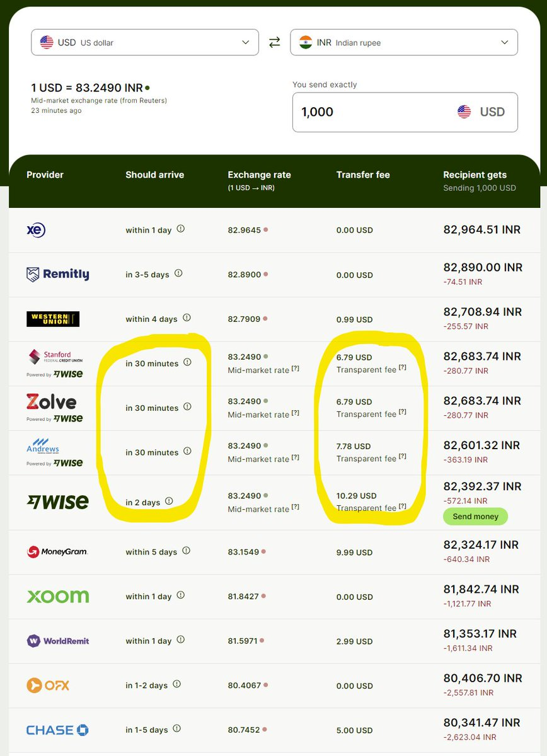Click the Western Union exchange rate 82.7909

click(245, 319)
